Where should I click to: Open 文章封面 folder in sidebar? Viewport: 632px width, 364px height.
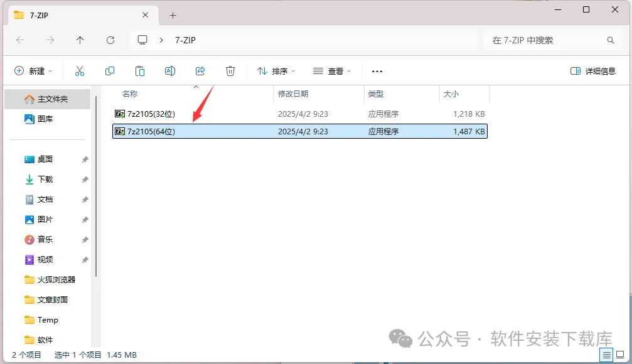tap(47, 300)
